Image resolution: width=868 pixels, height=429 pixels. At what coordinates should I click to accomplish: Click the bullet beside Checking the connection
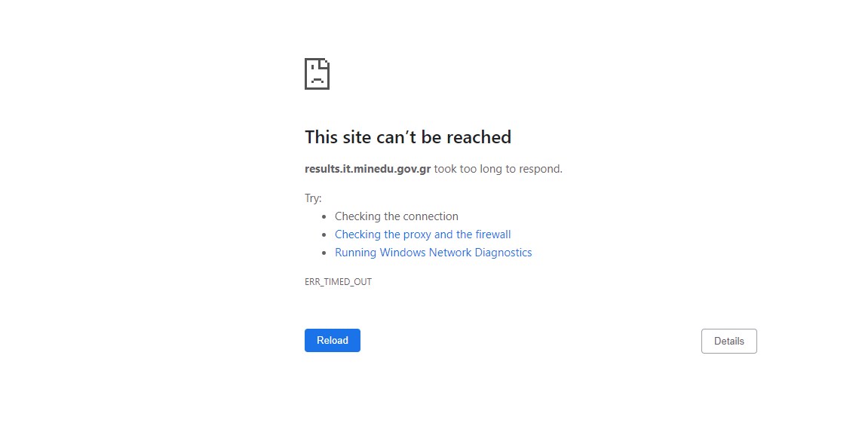[x=324, y=217]
